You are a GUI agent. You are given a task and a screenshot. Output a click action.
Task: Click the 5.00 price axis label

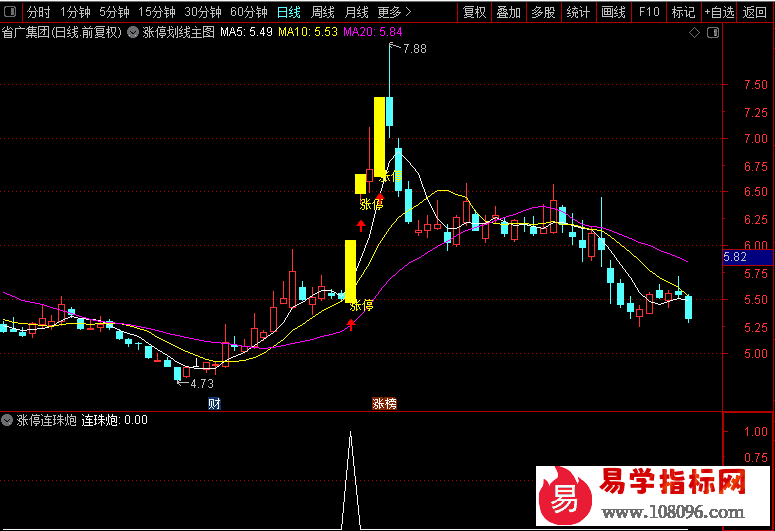pyautogui.click(x=756, y=354)
